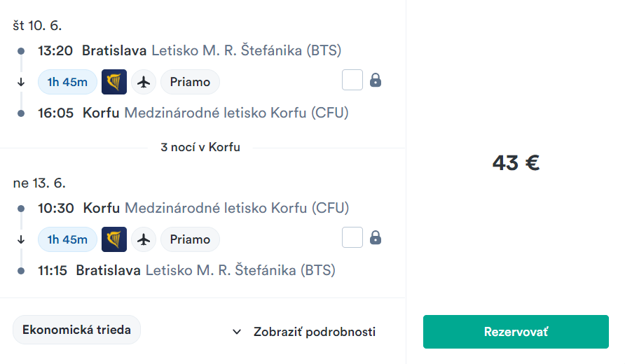Click airplane icon on return flight
625x364 pixels.
pyautogui.click(x=144, y=239)
